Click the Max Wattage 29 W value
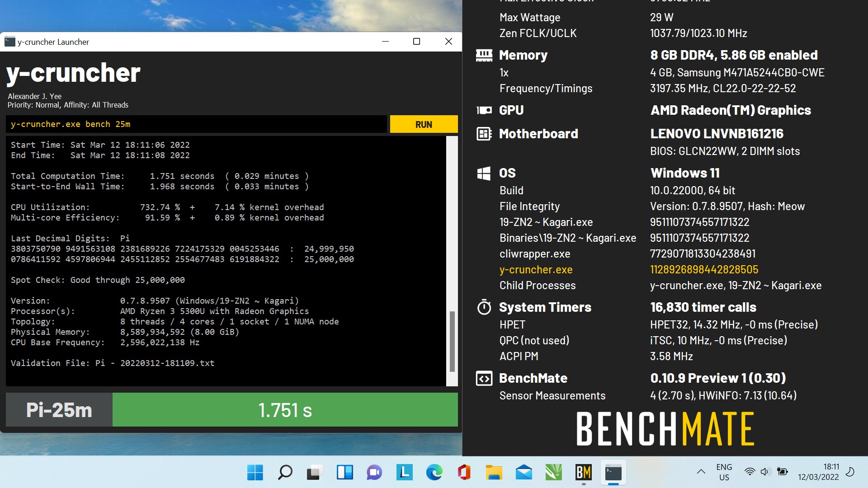 pyautogui.click(x=661, y=18)
